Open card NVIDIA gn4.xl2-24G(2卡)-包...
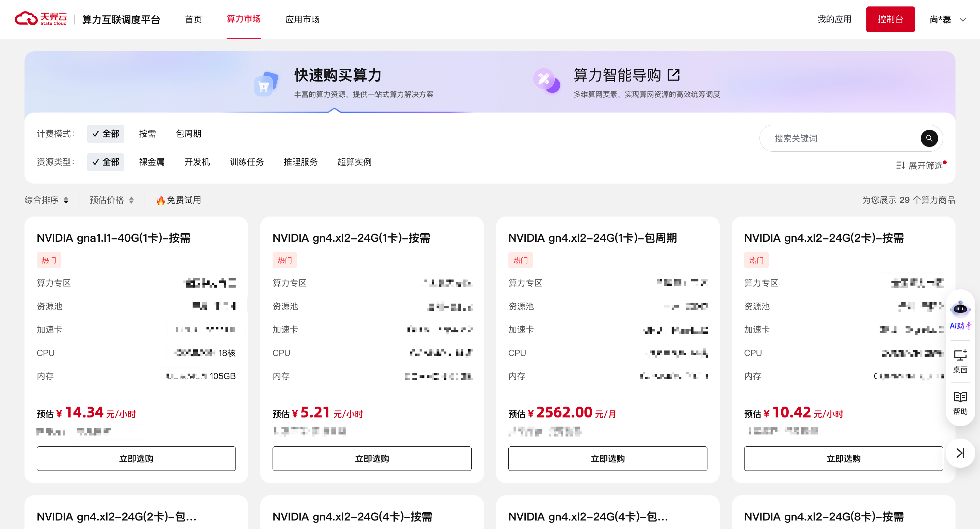This screenshot has width=980, height=529. pos(116,517)
